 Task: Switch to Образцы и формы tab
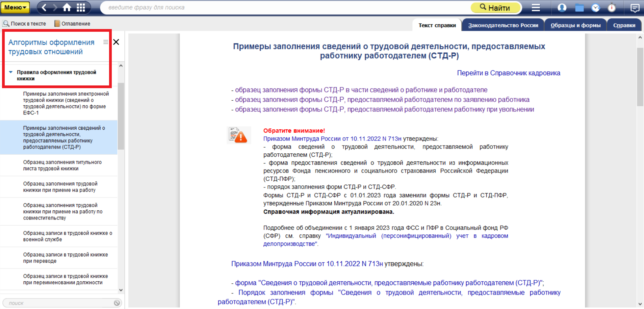(x=575, y=25)
